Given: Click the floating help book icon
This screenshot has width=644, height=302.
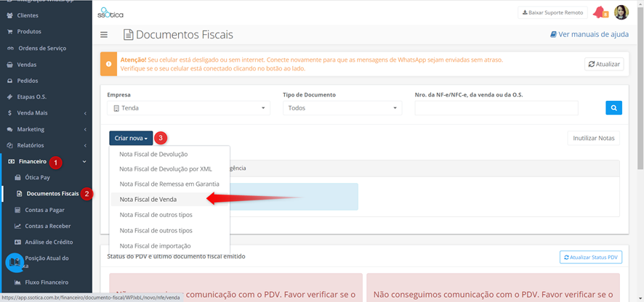Looking at the screenshot, I should coord(15,262).
